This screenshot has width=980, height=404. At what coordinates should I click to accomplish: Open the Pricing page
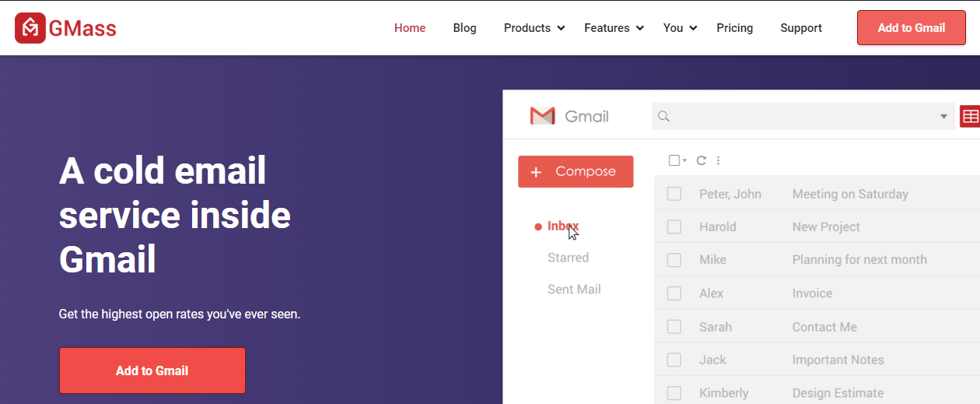[735, 28]
